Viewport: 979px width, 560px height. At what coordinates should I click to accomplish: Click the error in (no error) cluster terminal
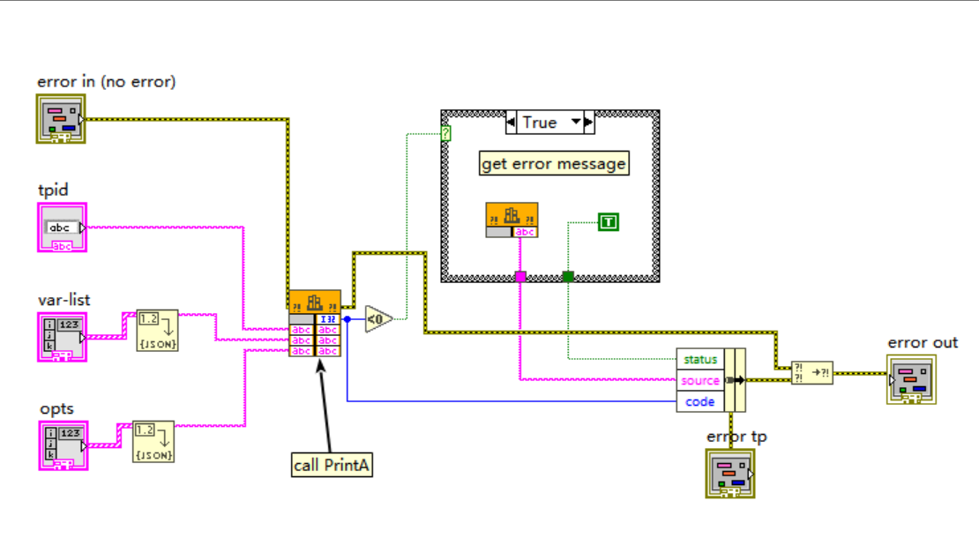click(60, 118)
